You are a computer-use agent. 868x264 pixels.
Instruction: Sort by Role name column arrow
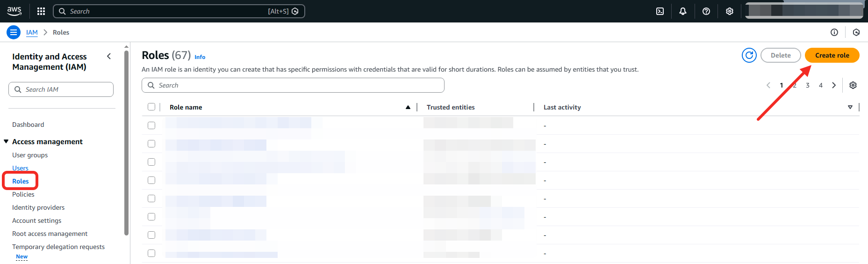pyautogui.click(x=408, y=107)
